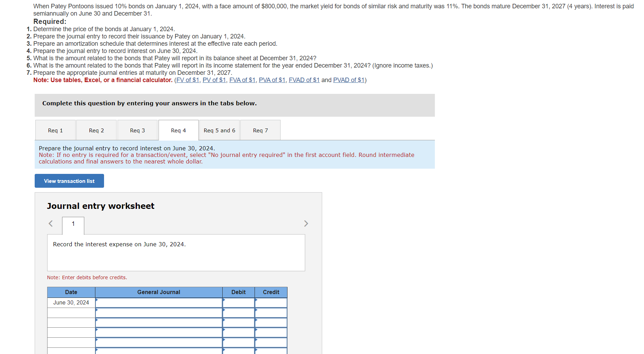This screenshot has height=354, width=644.
Task: Click Debit field in second row
Action: pyautogui.click(x=239, y=313)
